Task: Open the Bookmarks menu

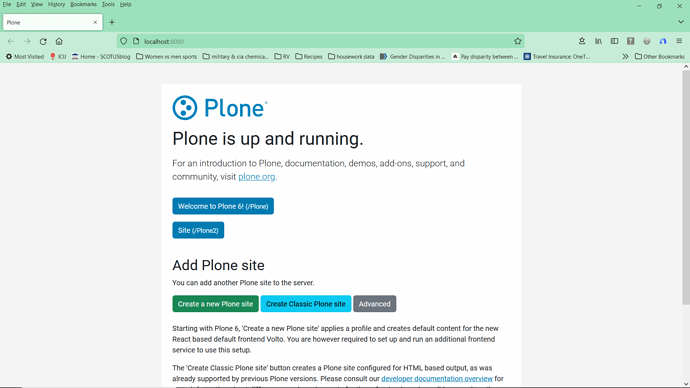Action: click(83, 4)
